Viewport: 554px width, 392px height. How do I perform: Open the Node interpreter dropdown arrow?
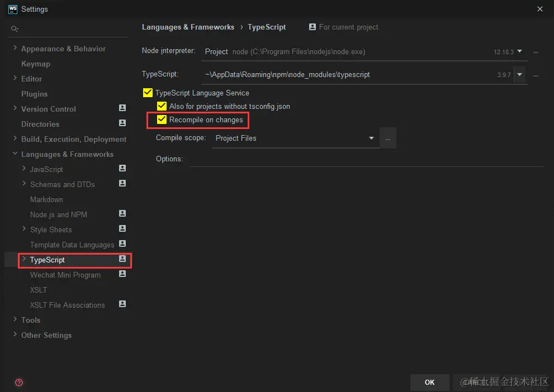pos(519,51)
